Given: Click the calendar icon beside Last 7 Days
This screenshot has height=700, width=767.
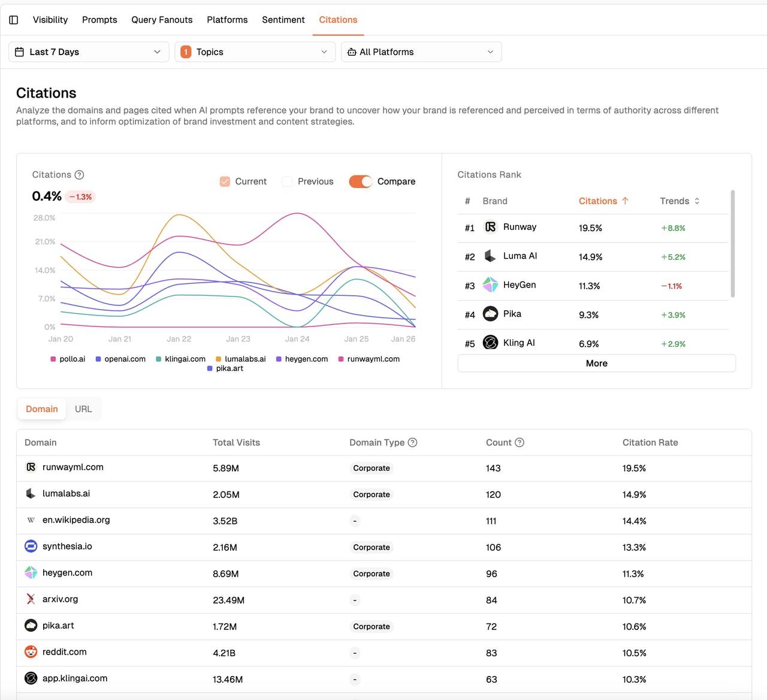Looking at the screenshot, I should 19,52.
